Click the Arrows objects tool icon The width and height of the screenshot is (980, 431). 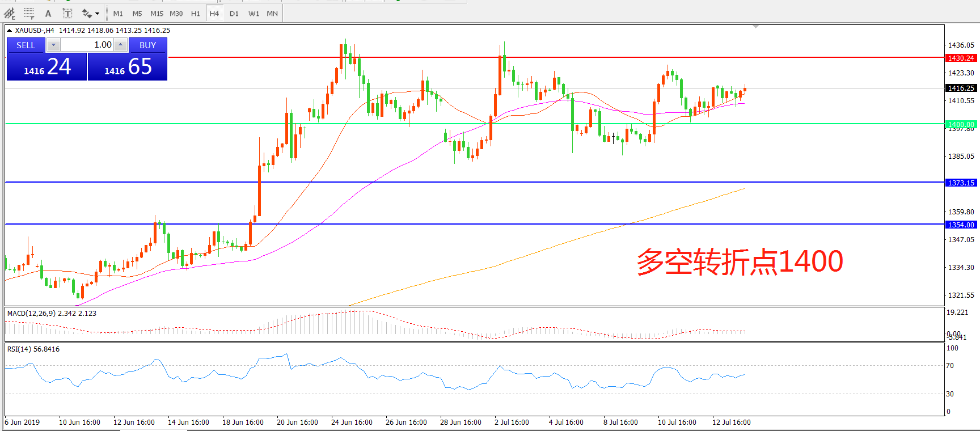86,13
